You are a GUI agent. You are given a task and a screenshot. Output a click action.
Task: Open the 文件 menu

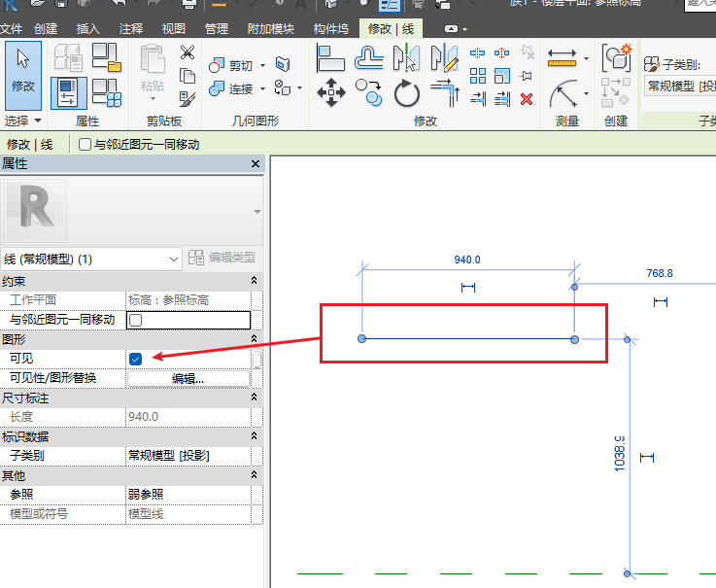click(11, 29)
